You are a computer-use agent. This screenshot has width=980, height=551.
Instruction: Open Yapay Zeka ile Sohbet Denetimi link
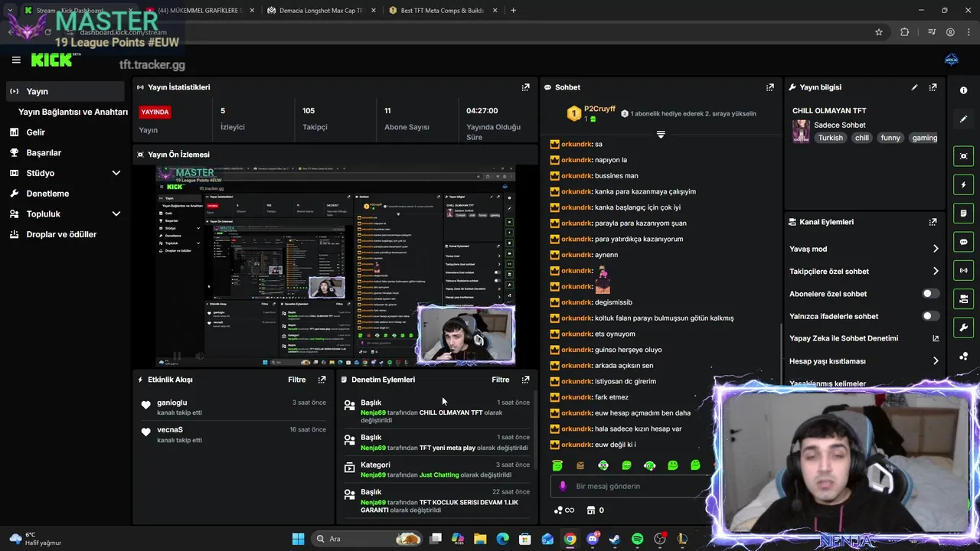click(864, 338)
